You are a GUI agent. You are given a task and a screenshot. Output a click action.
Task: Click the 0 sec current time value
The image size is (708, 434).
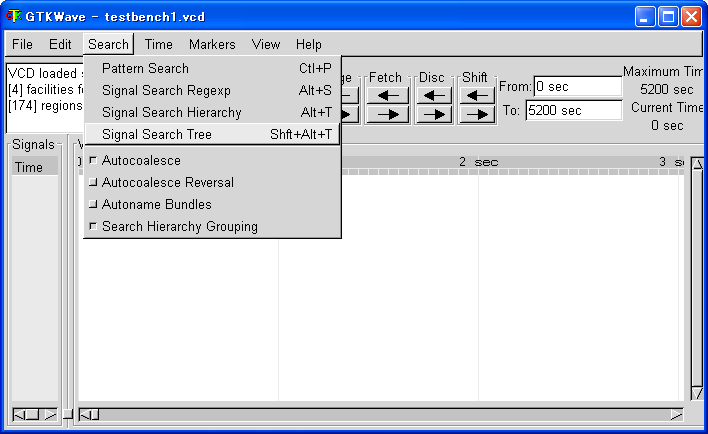click(x=667, y=126)
